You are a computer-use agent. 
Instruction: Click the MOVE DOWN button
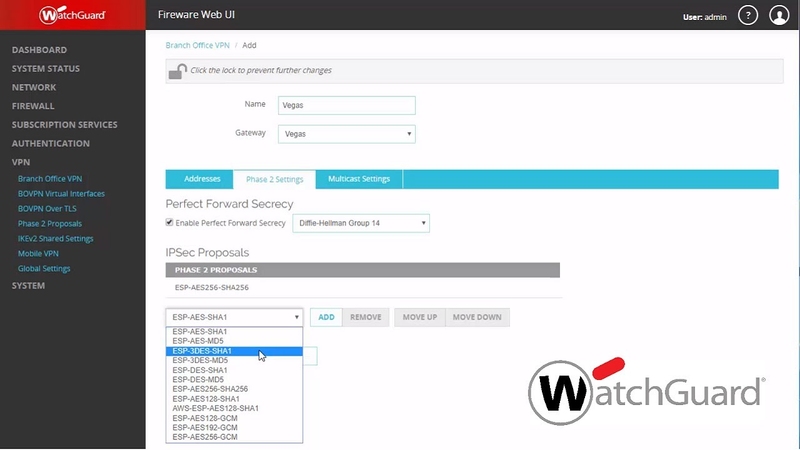tap(477, 317)
